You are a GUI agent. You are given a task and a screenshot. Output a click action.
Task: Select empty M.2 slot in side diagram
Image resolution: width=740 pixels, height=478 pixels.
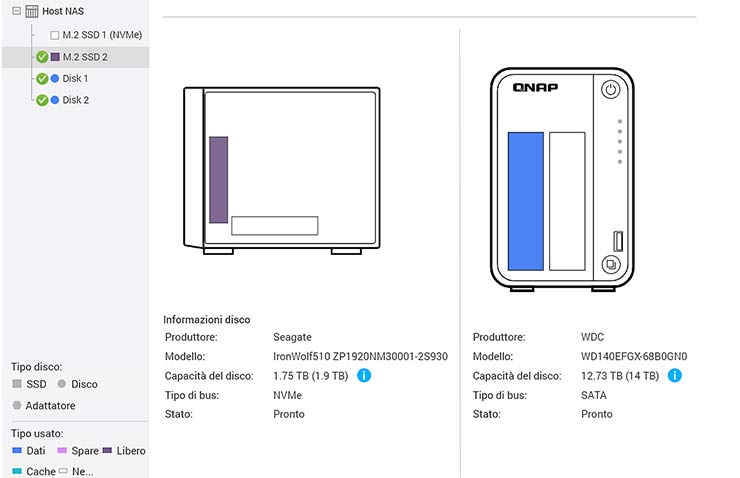(x=274, y=226)
